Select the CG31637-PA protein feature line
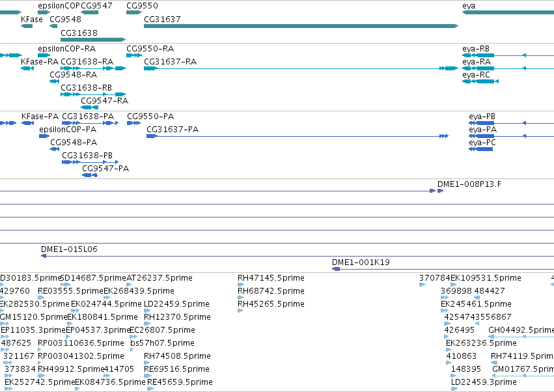This screenshot has width=554, height=392. pos(298,136)
